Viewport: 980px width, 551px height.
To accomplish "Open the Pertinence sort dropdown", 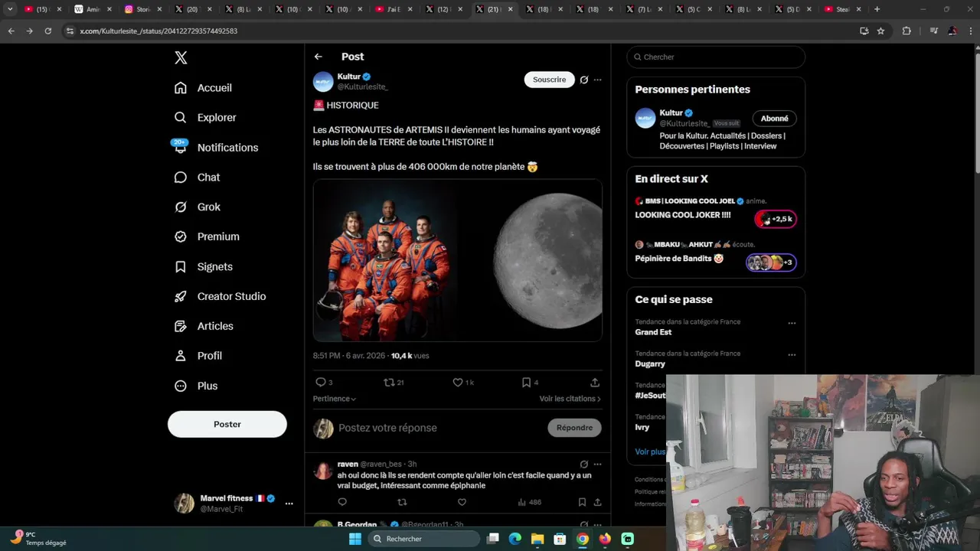I will pos(335,399).
